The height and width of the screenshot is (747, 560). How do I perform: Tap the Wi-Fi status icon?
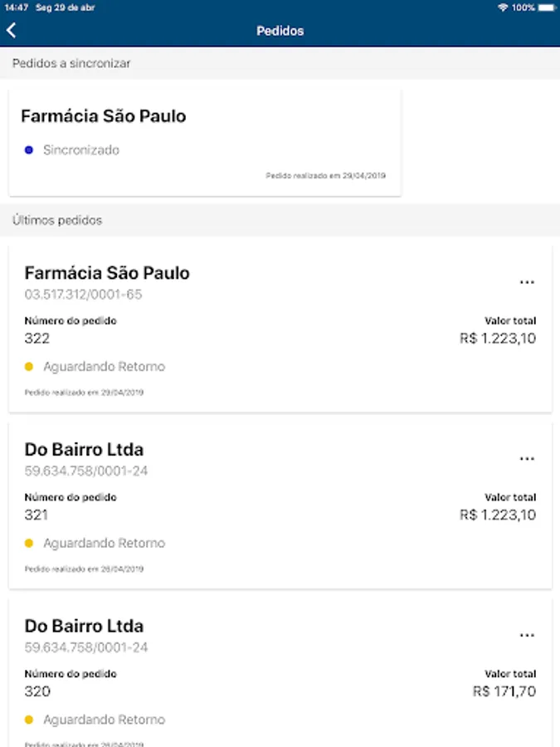pyautogui.click(x=503, y=7)
